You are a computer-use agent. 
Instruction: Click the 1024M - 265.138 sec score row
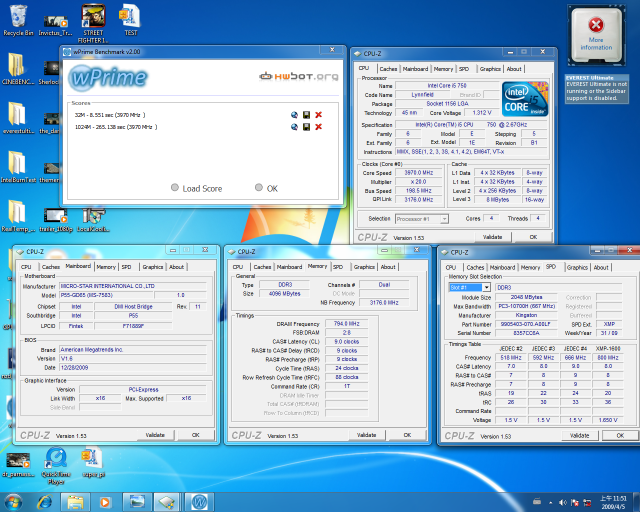(116, 127)
